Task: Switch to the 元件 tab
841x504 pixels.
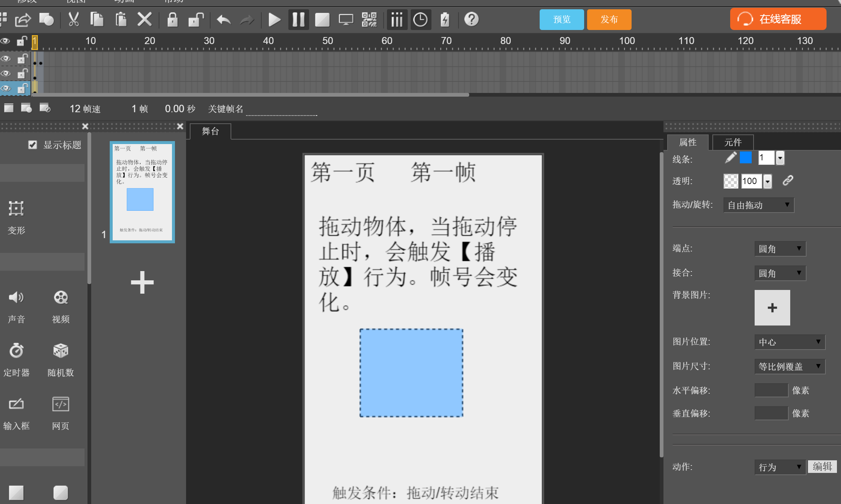Action: click(x=732, y=142)
